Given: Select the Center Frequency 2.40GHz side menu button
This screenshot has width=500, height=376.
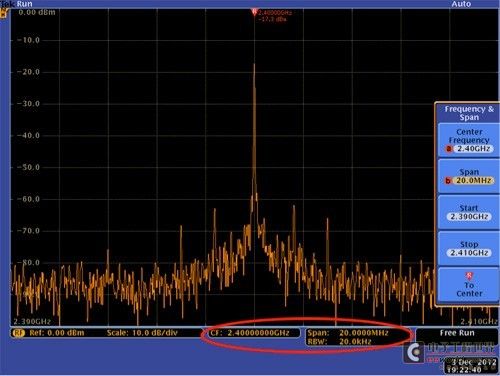Looking at the screenshot, I should (468, 140).
